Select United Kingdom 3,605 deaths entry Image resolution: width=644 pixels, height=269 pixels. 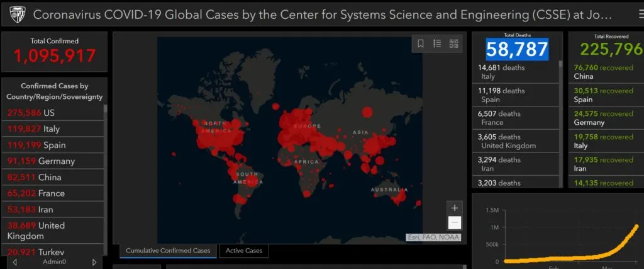click(x=516, y=141)
